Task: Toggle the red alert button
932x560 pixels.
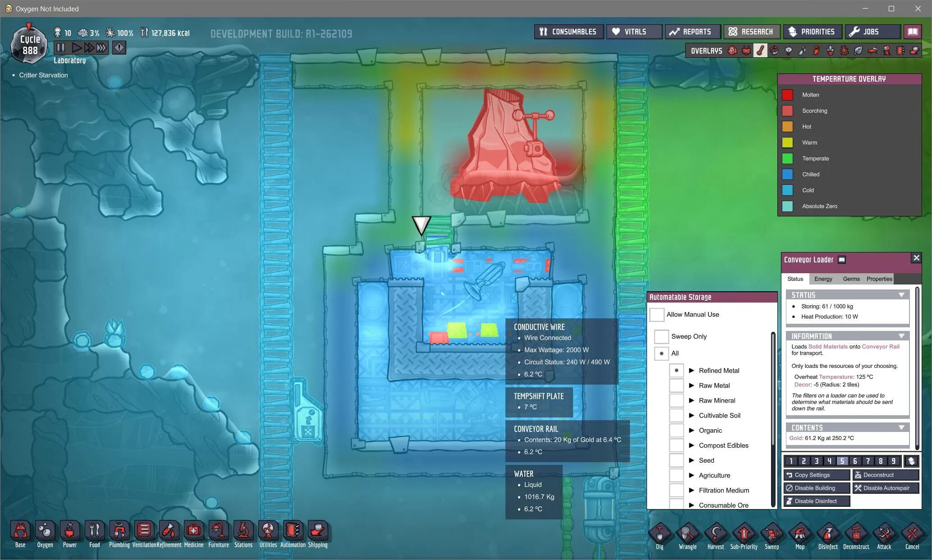Action: coord(119,47)
